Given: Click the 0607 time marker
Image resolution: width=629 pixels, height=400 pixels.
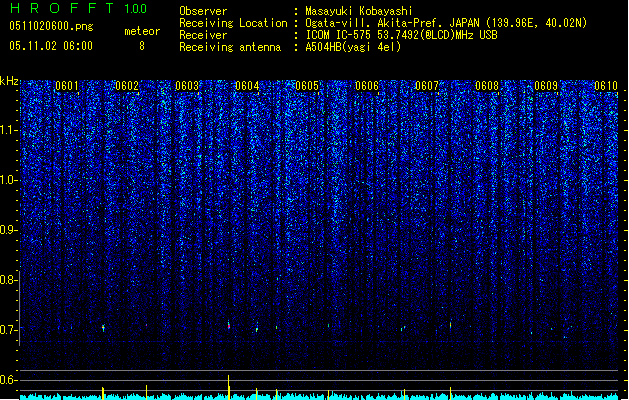Looking at the screenshot, I should click(427, 86).
